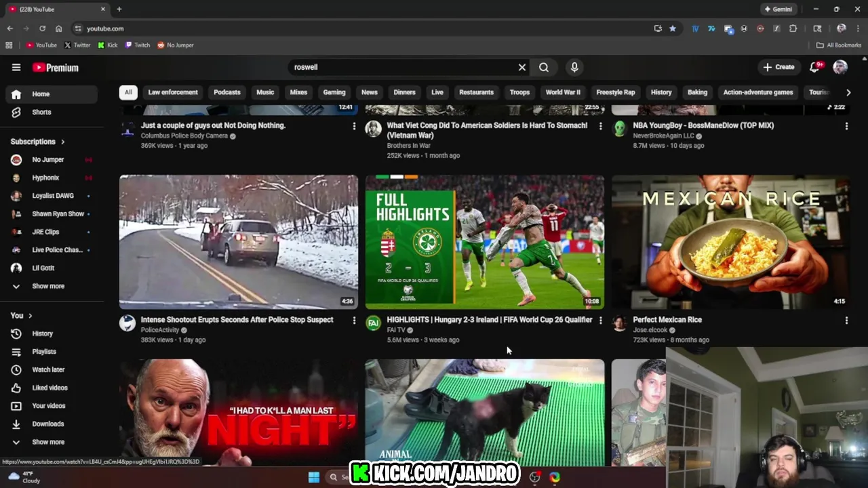Image resolution: width=868 pixels, height=488 pixels.
Task: Open options for the NBA YoungBoy video
Action: (846, 126)
